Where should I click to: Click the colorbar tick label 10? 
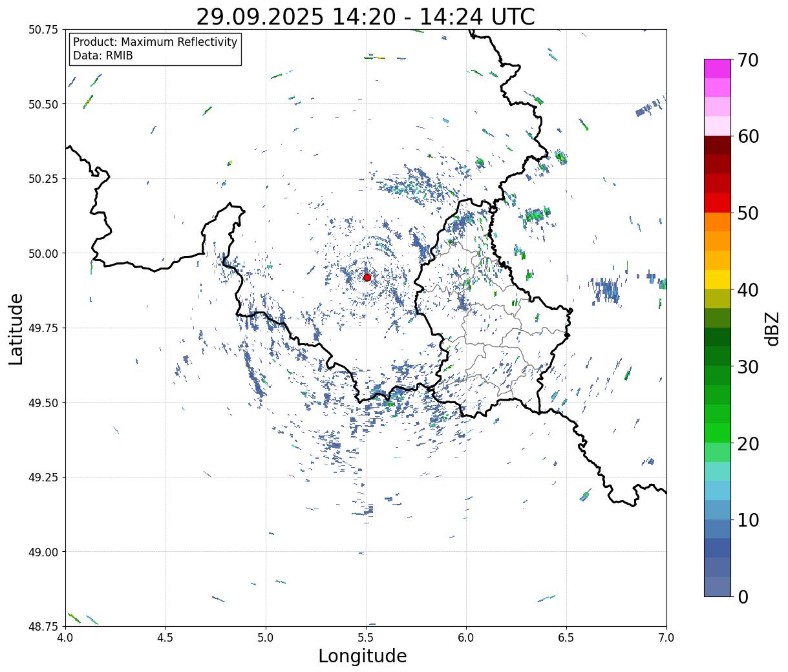coord(749,520)
